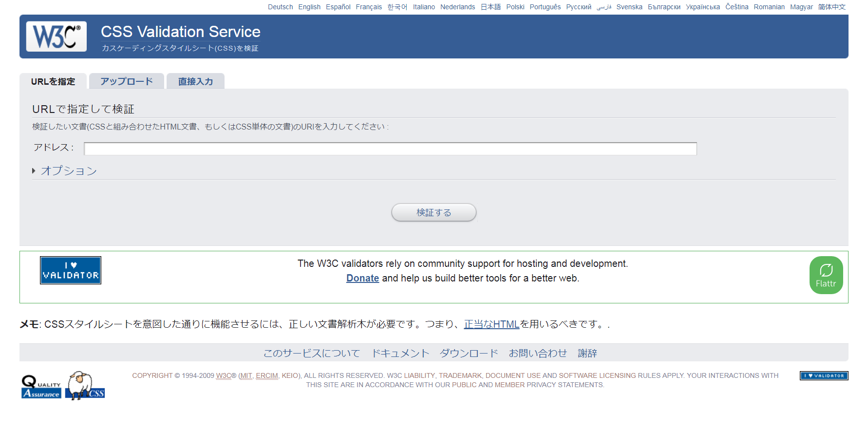Click the MIT link in the copyright notice
The image size is (868, 430).
pyautogui.click(x=246, y=375)
